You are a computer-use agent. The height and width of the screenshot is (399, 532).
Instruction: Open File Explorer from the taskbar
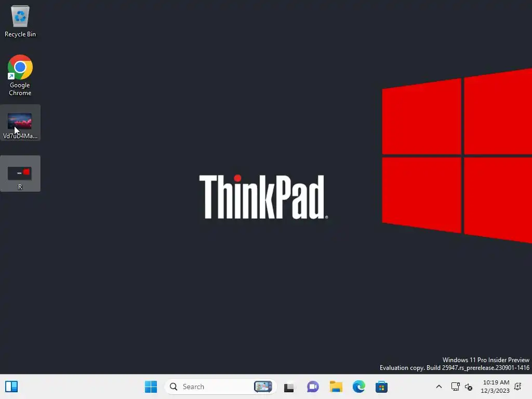point(336,387)
